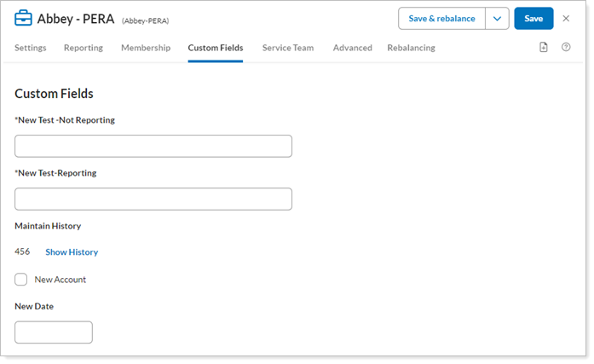
Task: Click the blue Save button
Action: click(x=533, y=19)
